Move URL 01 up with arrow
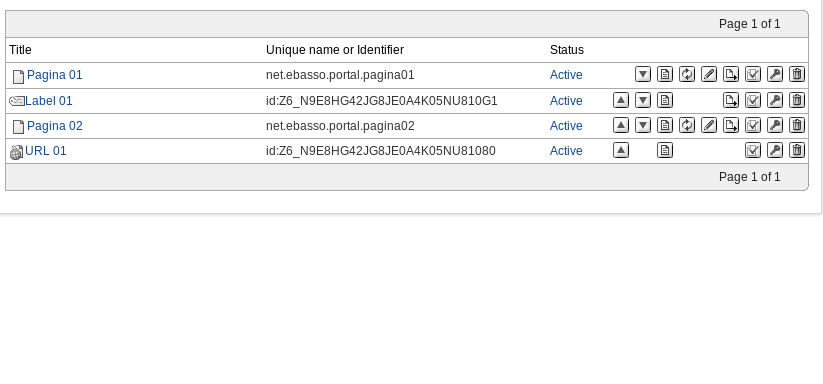823x384 pixels. click(620, 151)
